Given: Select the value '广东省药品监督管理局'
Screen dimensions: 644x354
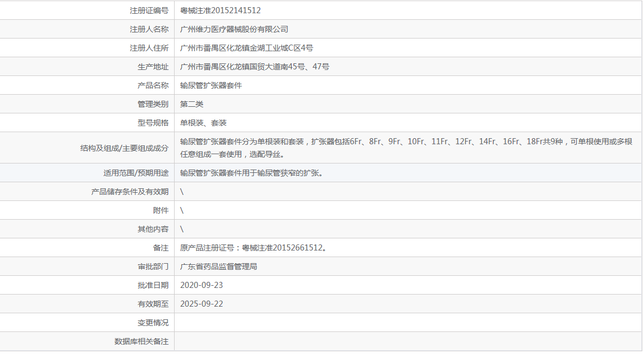Looking at the screenshot, I should click(219, 266).
